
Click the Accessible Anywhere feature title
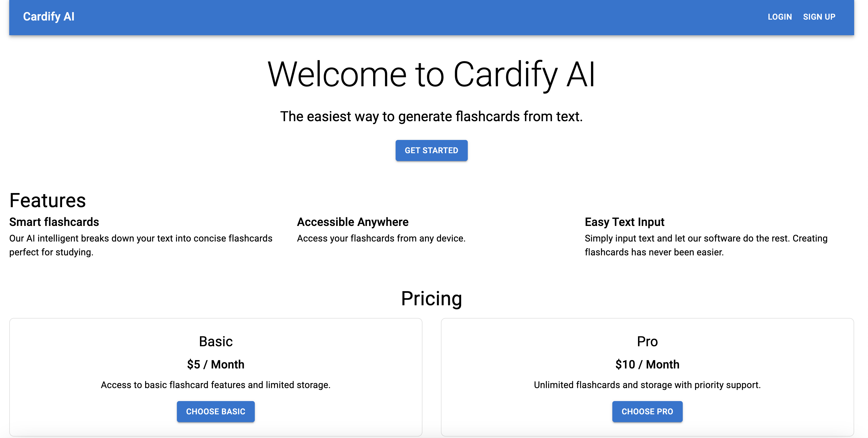352,222
